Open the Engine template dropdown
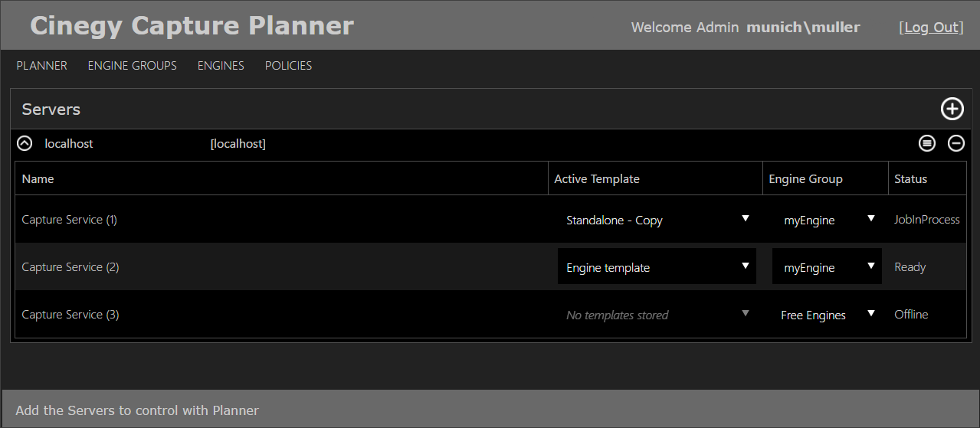 pos(657,266)
